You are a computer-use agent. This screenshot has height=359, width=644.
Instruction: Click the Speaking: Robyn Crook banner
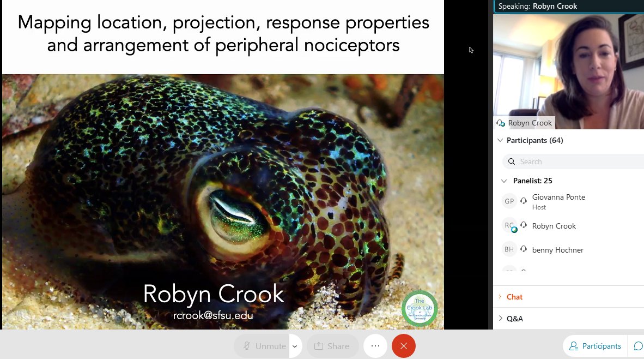click(x=568, y=6)
